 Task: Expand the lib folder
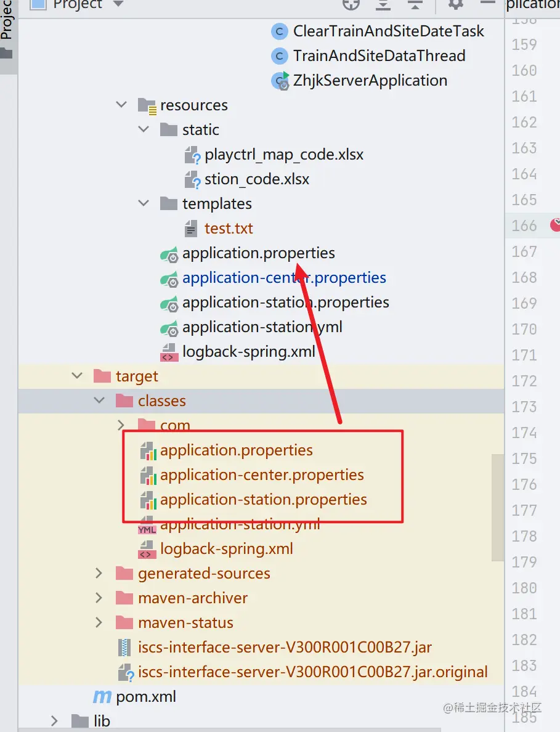(54, 721)
